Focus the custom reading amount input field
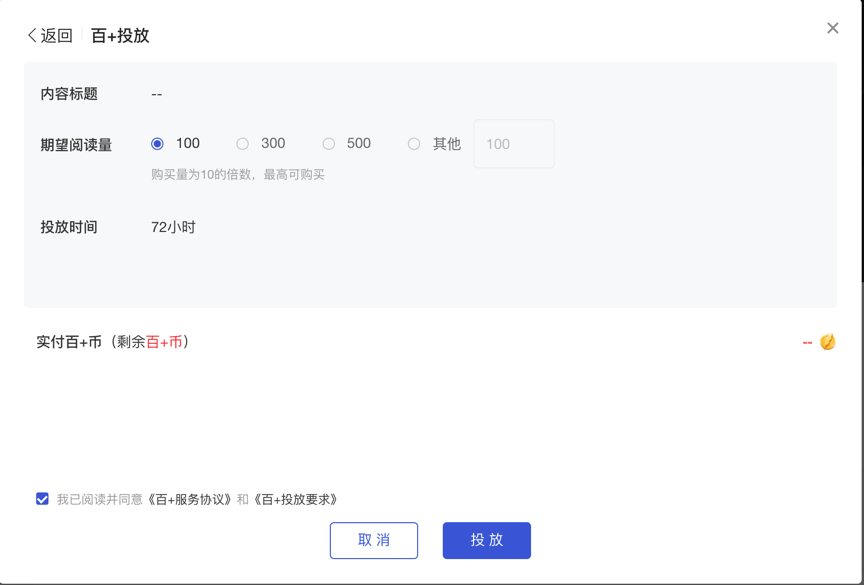 click(x=514, y=144)
